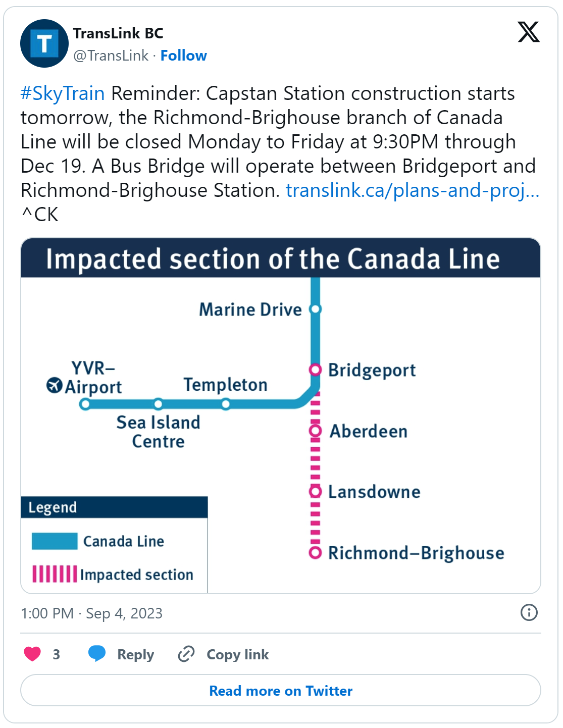Click the TransLink BC profile avatar
The image size is (563, 728).
(x=44, y=43)
